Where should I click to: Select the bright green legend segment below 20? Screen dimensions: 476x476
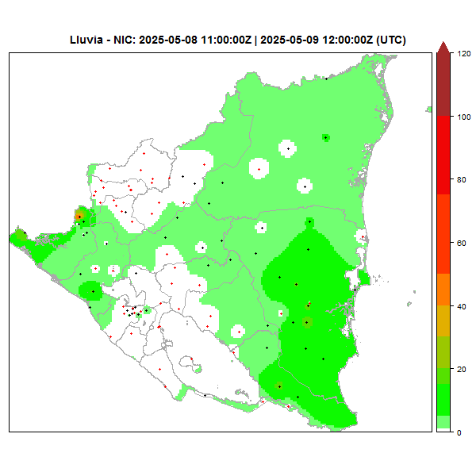tap(443, 400)
